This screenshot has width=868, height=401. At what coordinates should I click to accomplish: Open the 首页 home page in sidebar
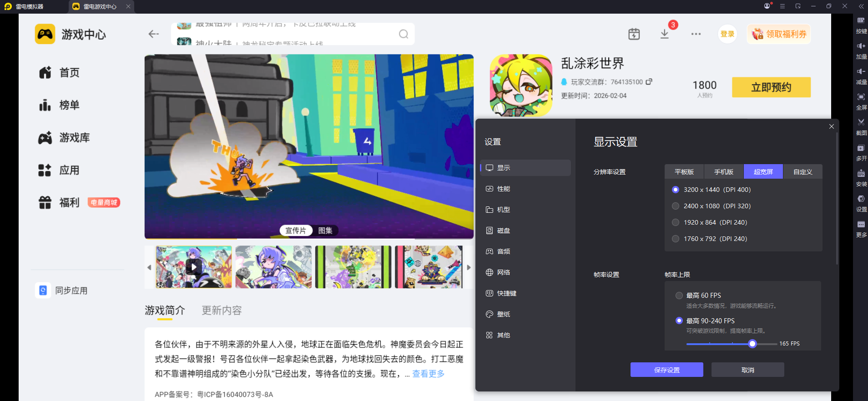(x=59, y=73)
